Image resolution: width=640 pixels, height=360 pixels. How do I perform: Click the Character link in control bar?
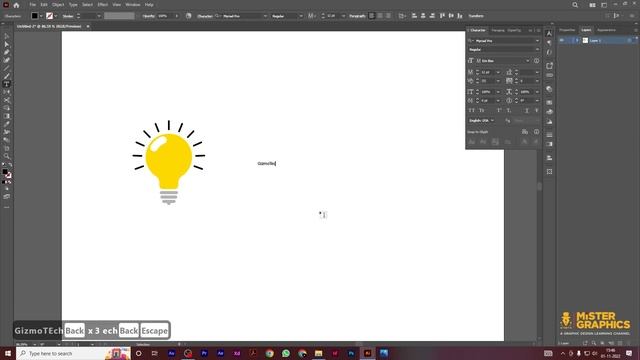coord(205,16)
